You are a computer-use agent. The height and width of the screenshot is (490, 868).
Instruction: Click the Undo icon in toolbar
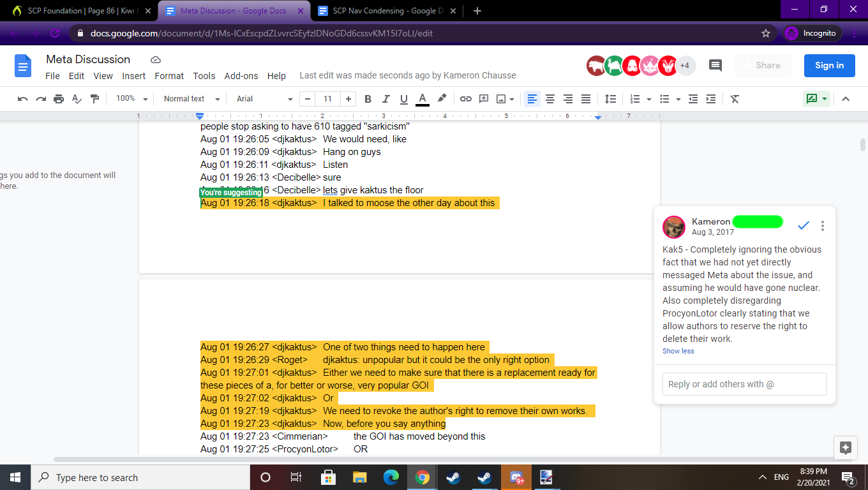(x=23, y=99)
